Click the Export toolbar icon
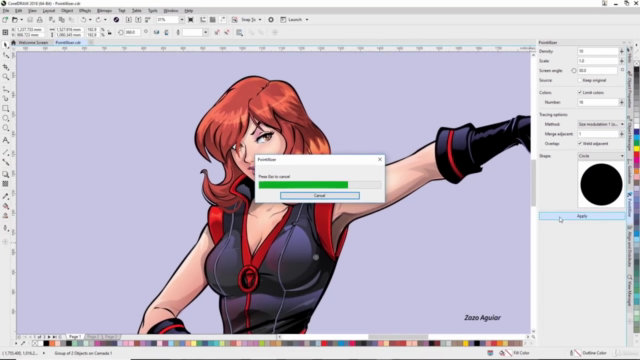The width and height of the screenshot is (640, 360). [x=138, y=20]
